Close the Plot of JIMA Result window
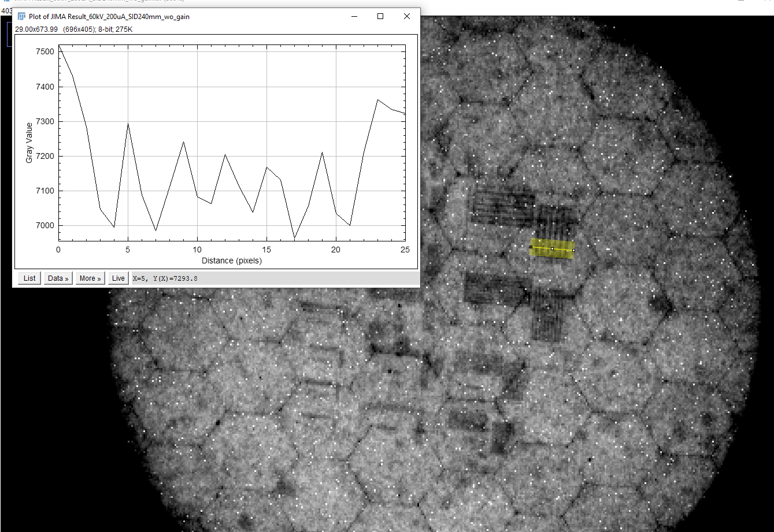This screenshot has height=532, width=774. [407, 17]
